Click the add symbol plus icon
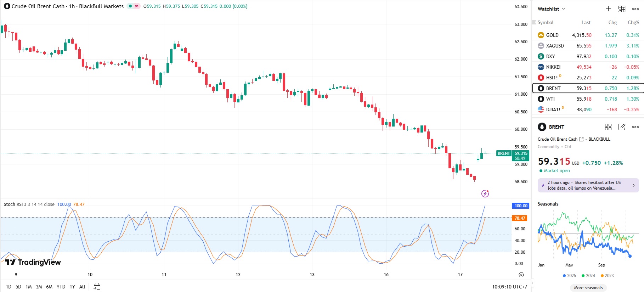Image resolution: width=644 pixels, height=292 pixels. [x=608, y=9]
